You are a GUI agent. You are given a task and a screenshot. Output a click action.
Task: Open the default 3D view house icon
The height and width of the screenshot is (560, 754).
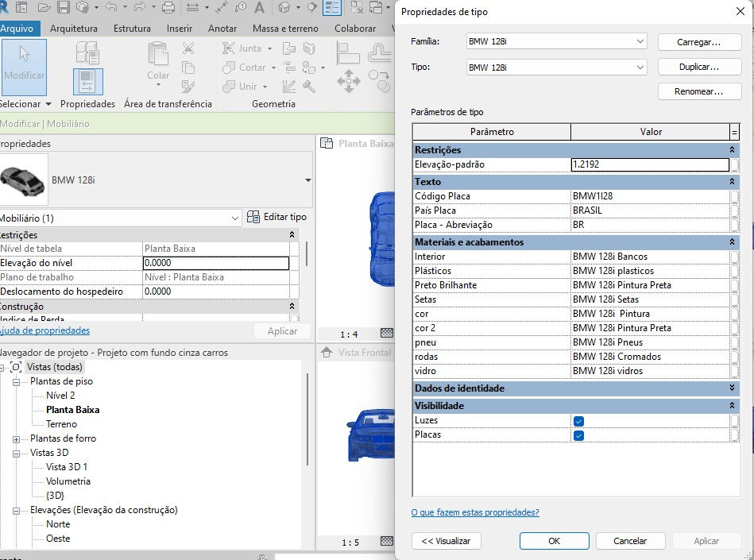[284, 7]
